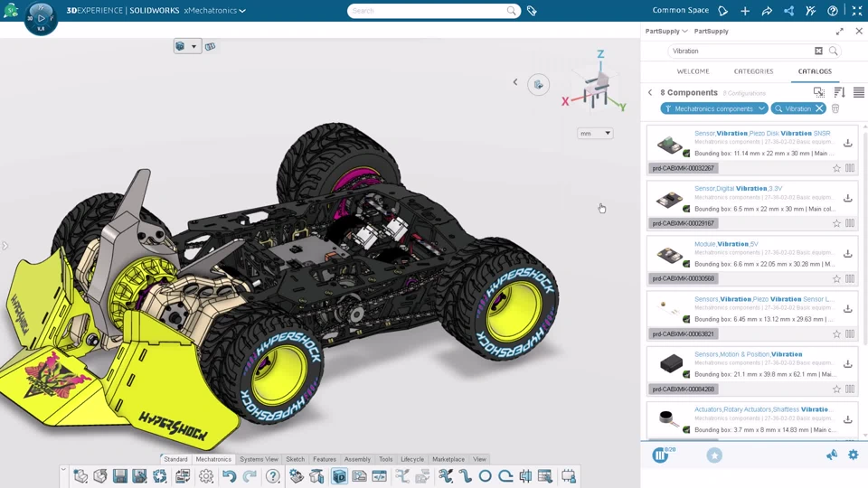Delete all filters with trash icon

[x=835, y=108]
